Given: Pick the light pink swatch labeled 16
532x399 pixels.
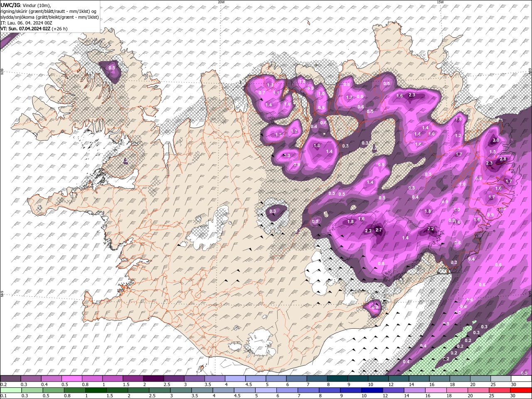Looking at the screenshot, I should 436,390.
